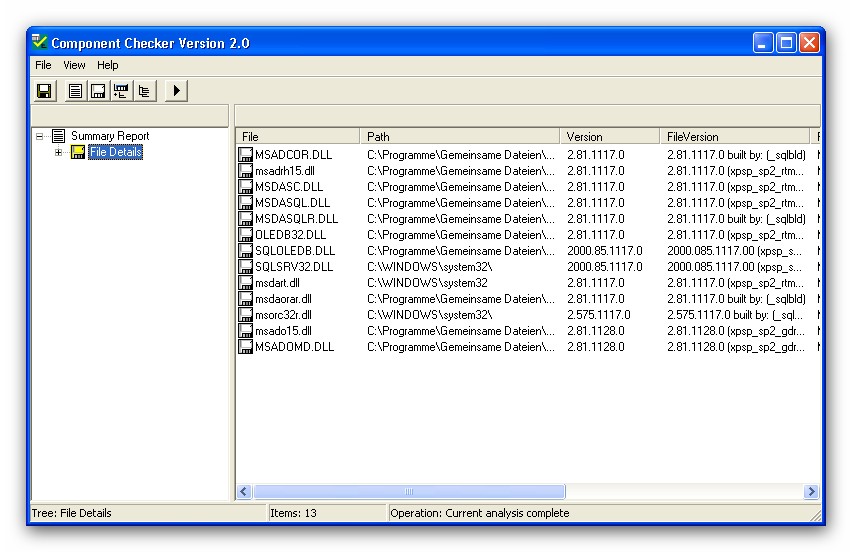
Task: Click FileVersion cell of msado15.dll row
Action: (736, 331)
